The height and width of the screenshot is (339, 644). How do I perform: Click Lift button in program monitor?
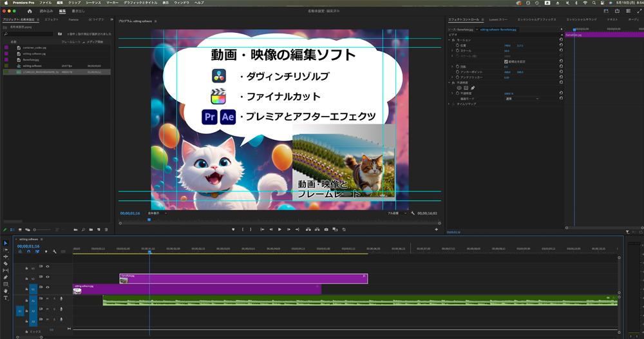[308, 229]
